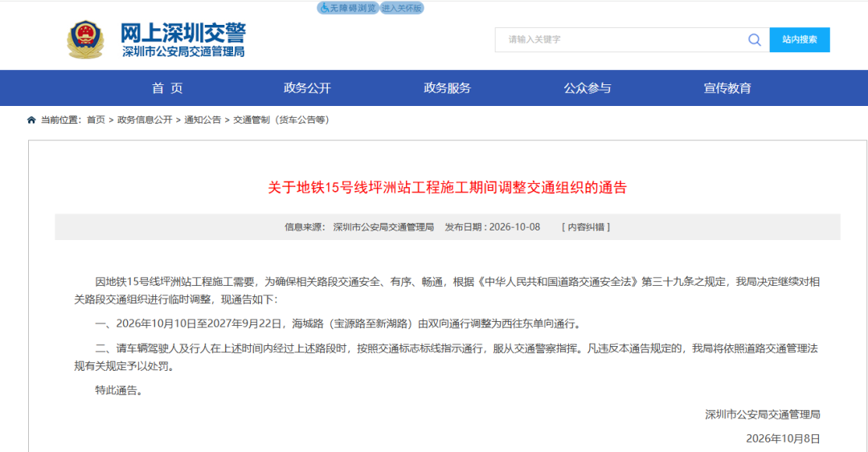Image resolution: width=868 pixels, height=452 pixels.
Task: Open 无障碍浏览 accessibility mode
Action: (x=348, y=8)
